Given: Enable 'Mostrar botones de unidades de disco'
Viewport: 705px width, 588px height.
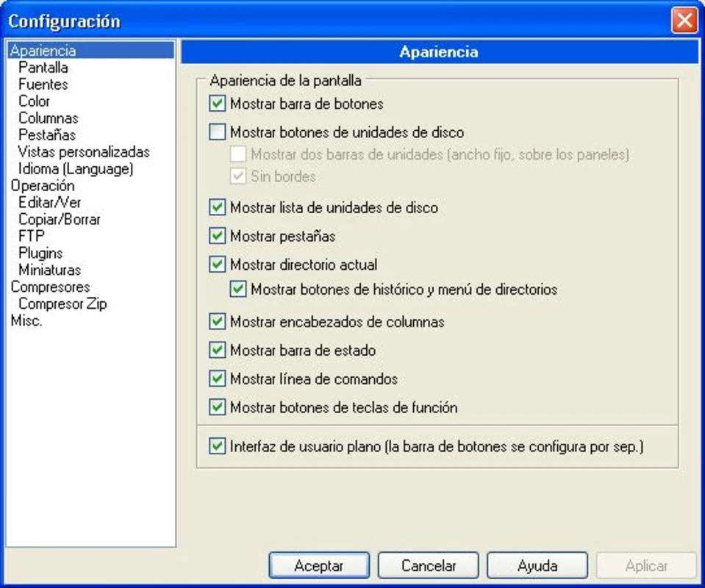Looking at the screenshot, I should (217, 133).
